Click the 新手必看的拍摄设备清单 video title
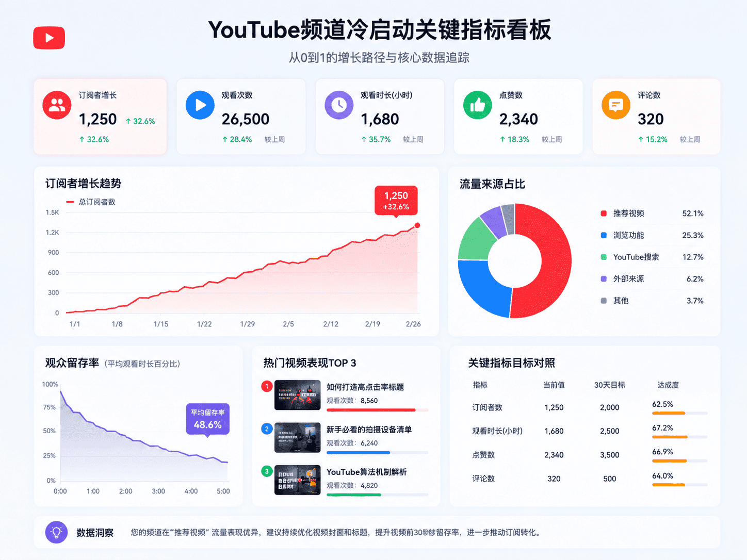The height and width of the screenshot is (560, 747). [369, 430]
